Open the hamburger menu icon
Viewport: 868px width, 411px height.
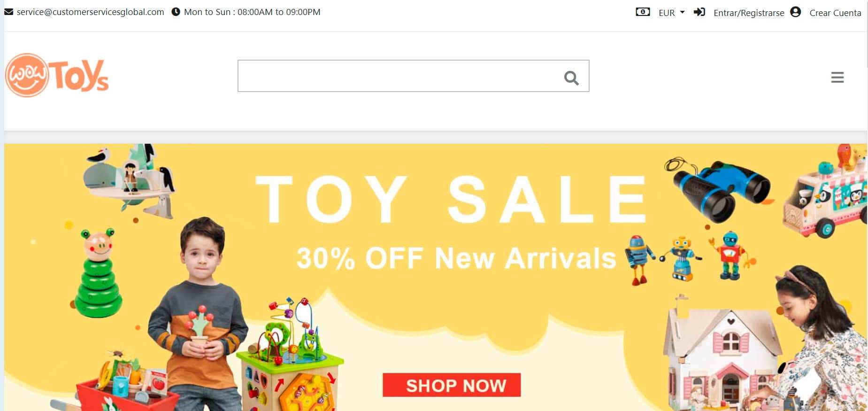click(837, 78)
